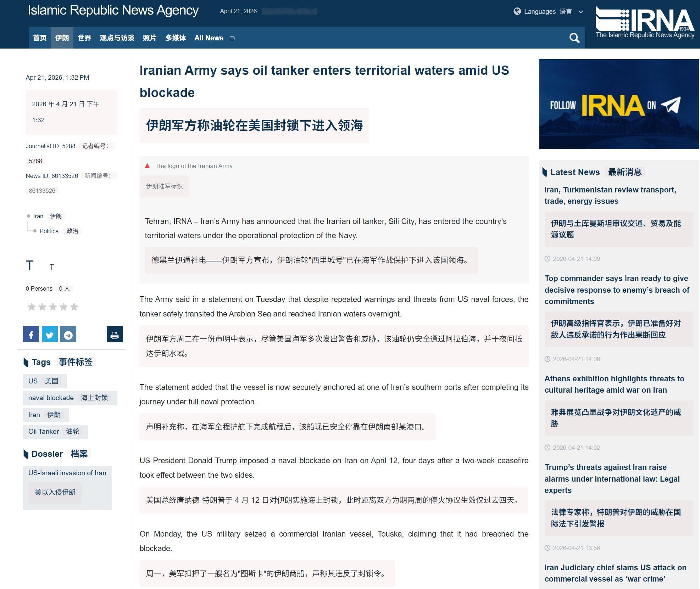Viewport: 700px width, 589px height.
Task: Switch to the 多媒体 section
Action: pyautogui.click(x=175, y=38)
